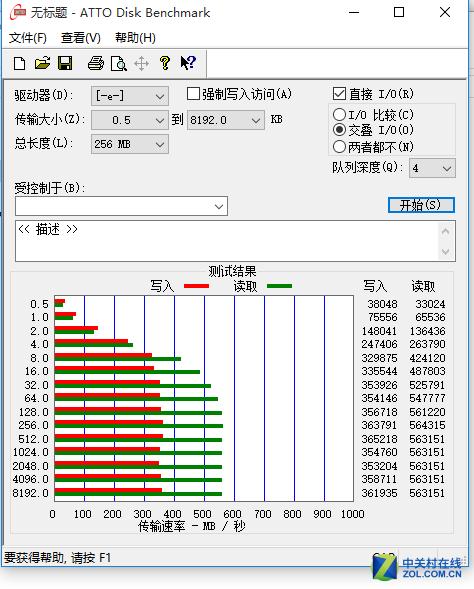Screen dimensions: 474x589
Task: Click the 传输速率 - MB / 秒 axis label
Action: point(192,526)
